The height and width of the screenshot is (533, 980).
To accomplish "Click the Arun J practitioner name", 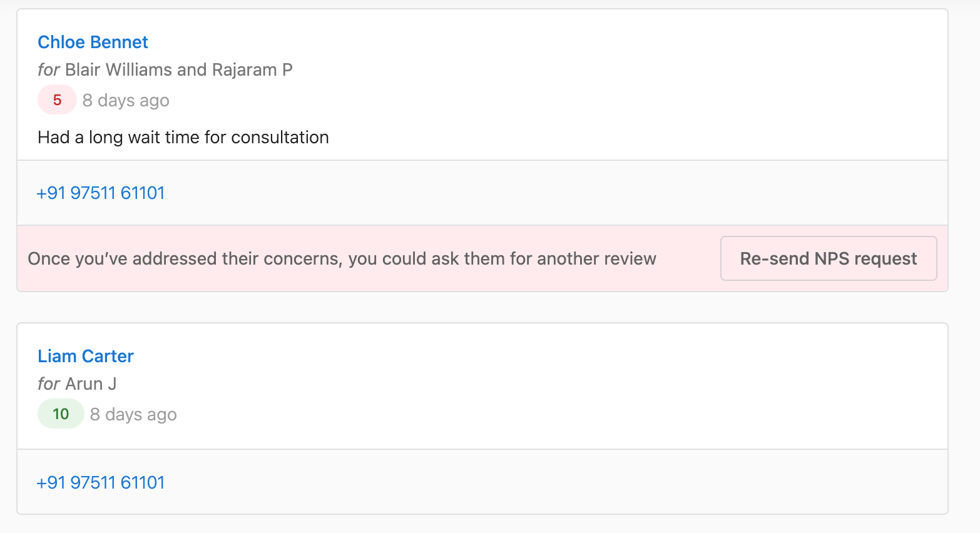I will tap(91, 383).
